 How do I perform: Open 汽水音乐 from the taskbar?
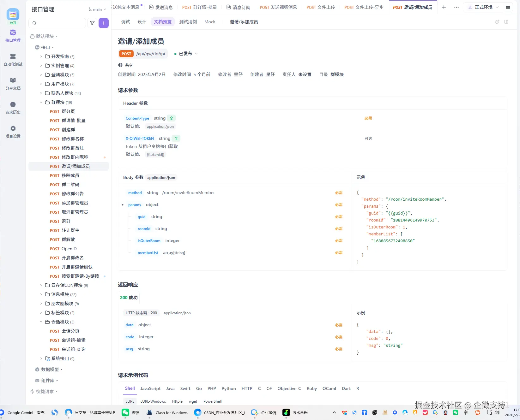(295, 412)
